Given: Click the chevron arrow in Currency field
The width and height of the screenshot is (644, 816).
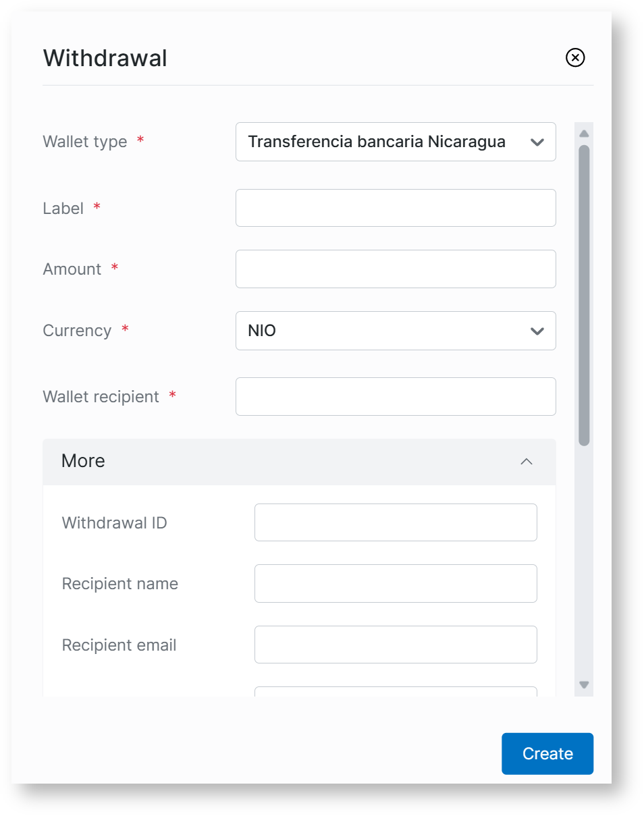Looking at the screenshot, I should tap(537, 331).
